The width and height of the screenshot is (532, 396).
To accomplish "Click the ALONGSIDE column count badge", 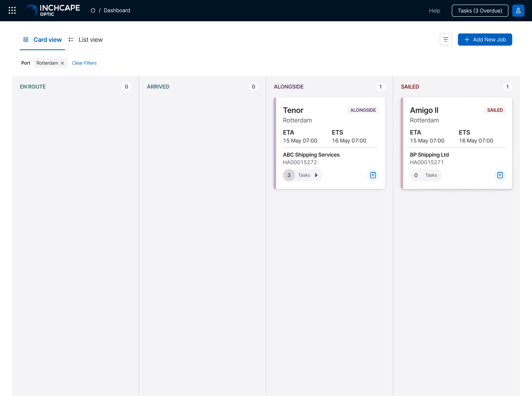I will point(381,87).
